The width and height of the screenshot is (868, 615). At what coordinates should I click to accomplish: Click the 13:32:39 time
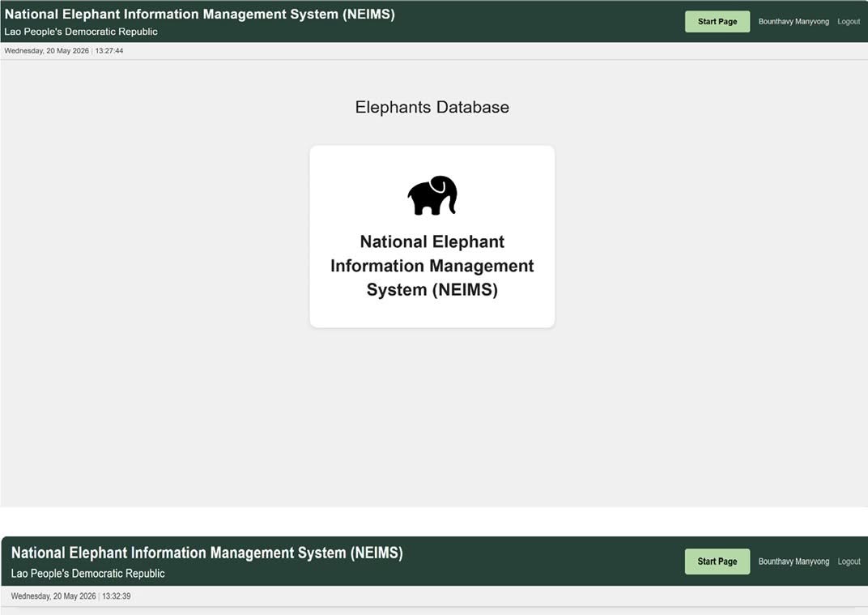117,596
